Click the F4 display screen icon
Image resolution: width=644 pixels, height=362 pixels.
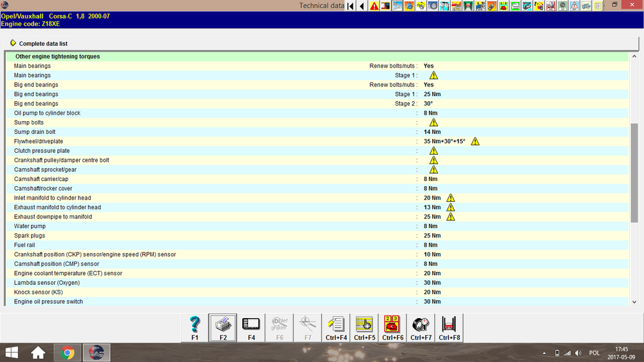(251, 327)
